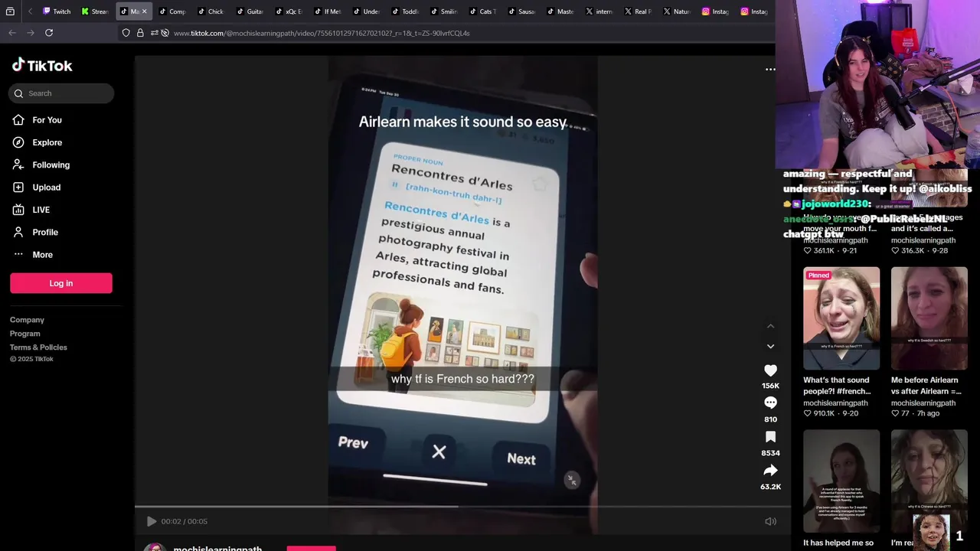Click mochislearningpath under 7h ago video
This screenshot has width=980, height=551.
(923, 403)
